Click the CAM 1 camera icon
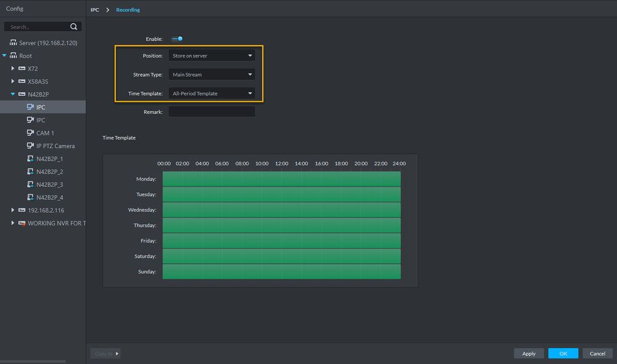This screenshot has width=617, height=364. (x=30, y=133)
